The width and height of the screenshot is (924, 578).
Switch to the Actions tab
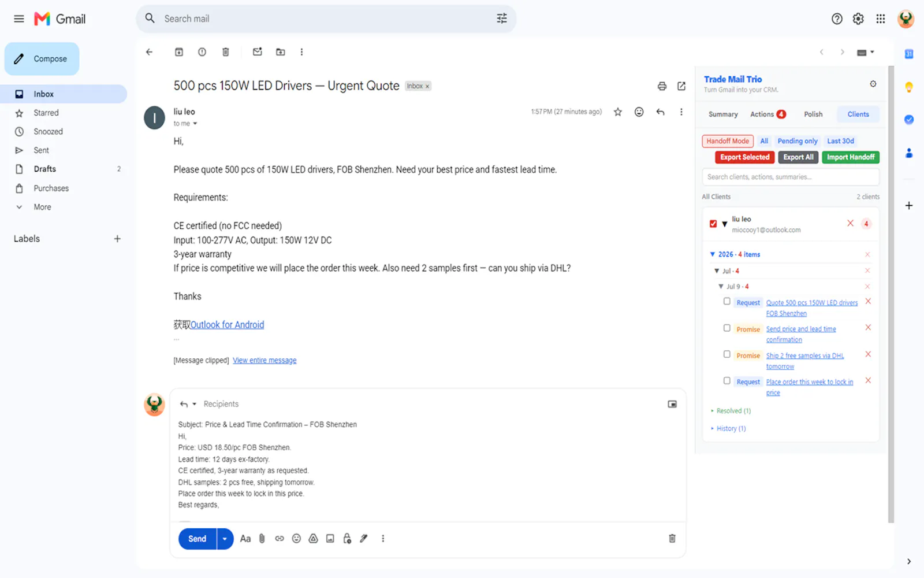coord(768,114)
